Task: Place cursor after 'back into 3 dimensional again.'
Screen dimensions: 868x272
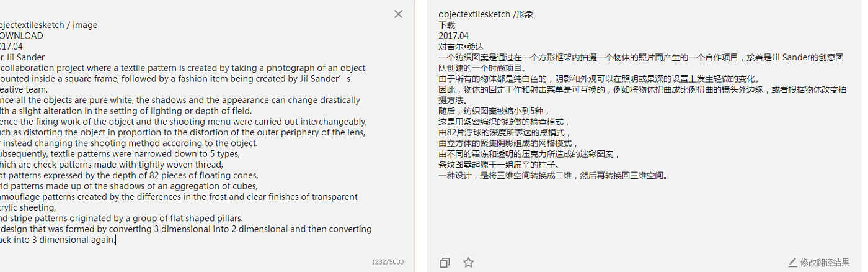Action: [x=116, y=240]
